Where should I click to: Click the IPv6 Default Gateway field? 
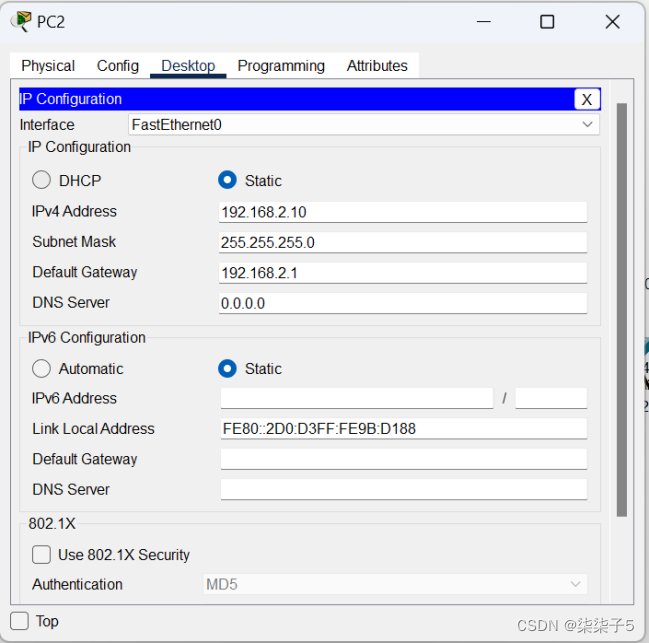pos(404,459)
